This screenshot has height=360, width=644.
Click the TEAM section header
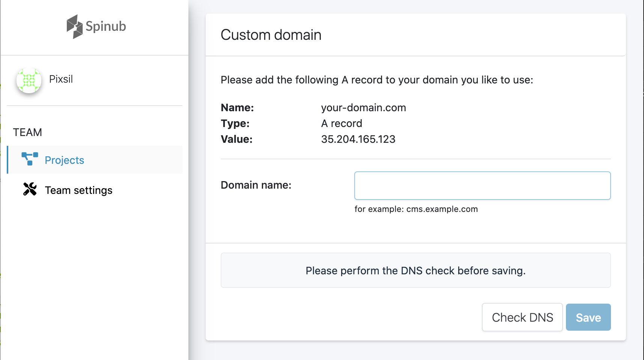point(27,132)
